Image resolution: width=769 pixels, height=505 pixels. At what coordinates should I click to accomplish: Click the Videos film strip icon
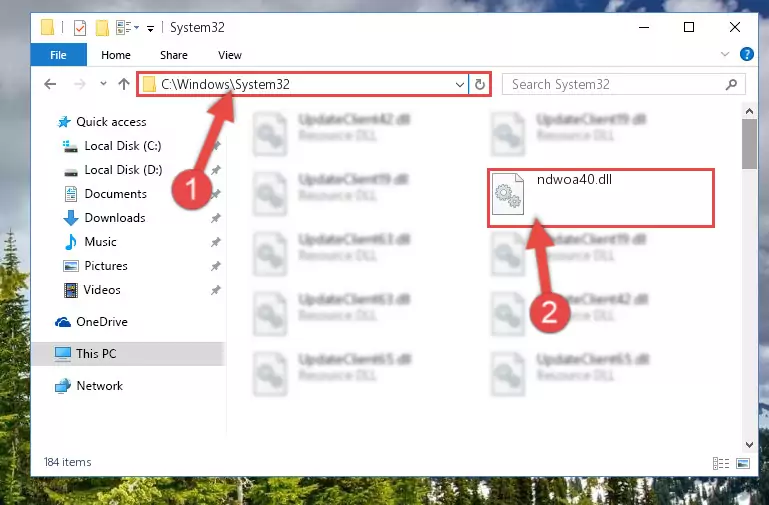coord(71,290)
